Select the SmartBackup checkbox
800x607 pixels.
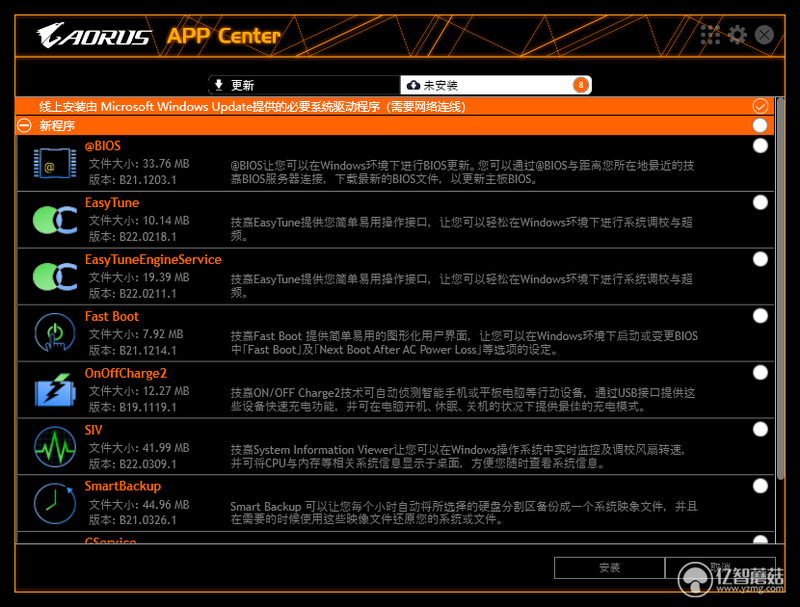[x=760, y=486]
